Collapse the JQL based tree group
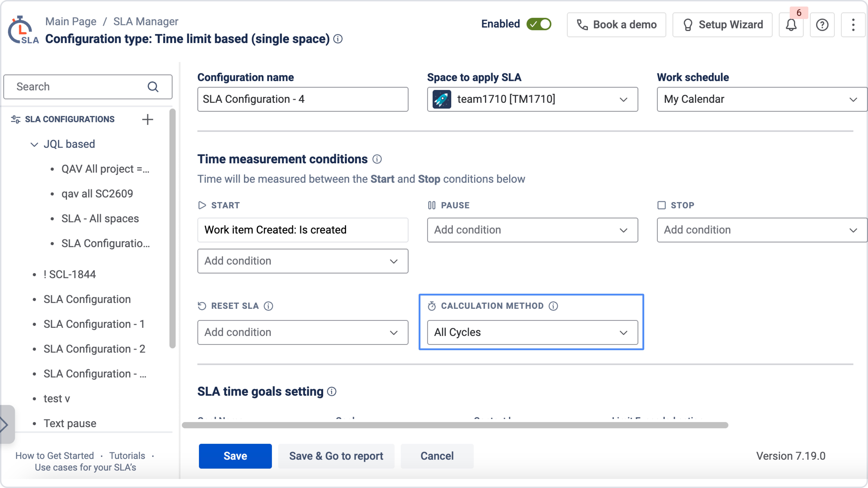The height and width of the screenshot is (488, 868). click(x=34, y=144)
